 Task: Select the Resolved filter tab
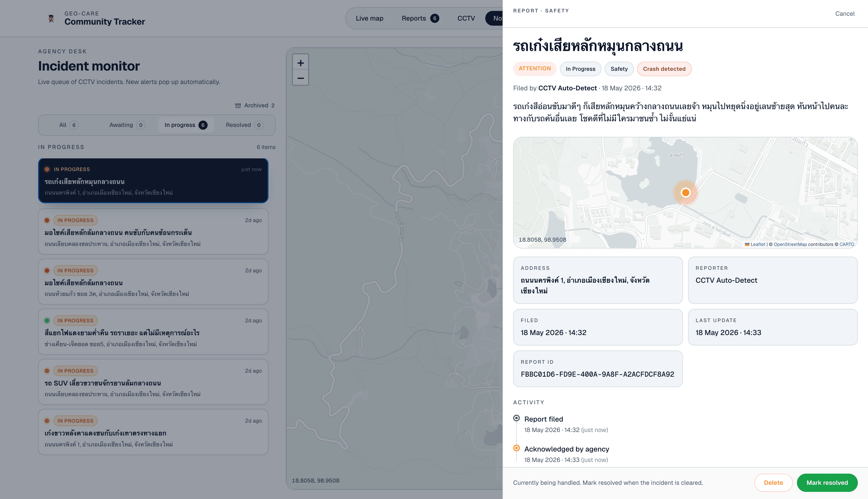point(244,125)
